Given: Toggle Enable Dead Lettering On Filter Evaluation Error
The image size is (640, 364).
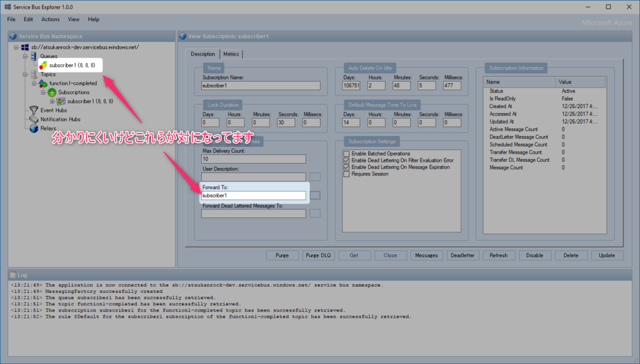Looking at the screenshot, I should pos(346,160).
